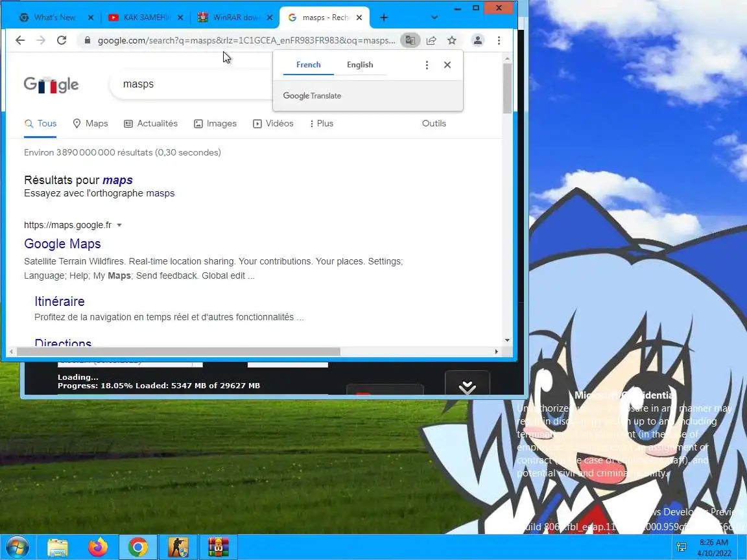The image size is (747, 560).
Task: Open File Explorer from taskbar
Action: (x=58, y=547)
